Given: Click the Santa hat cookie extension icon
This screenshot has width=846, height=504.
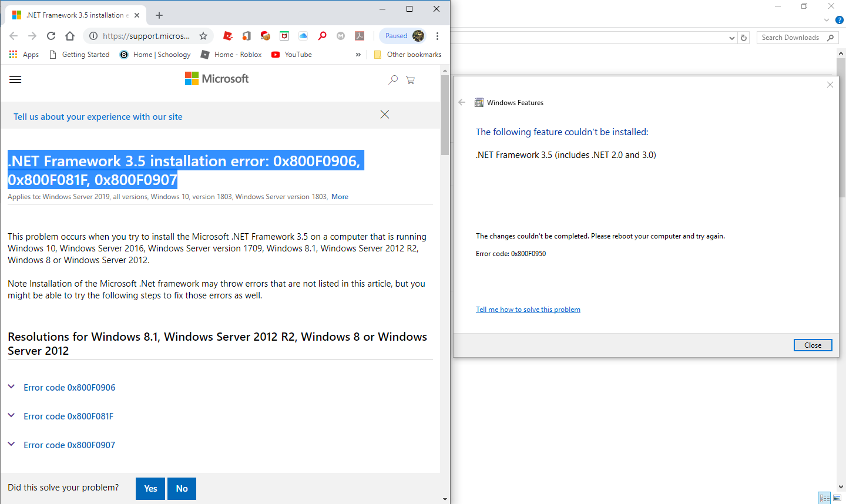Looking at the screenshot, I should [266, 36].
